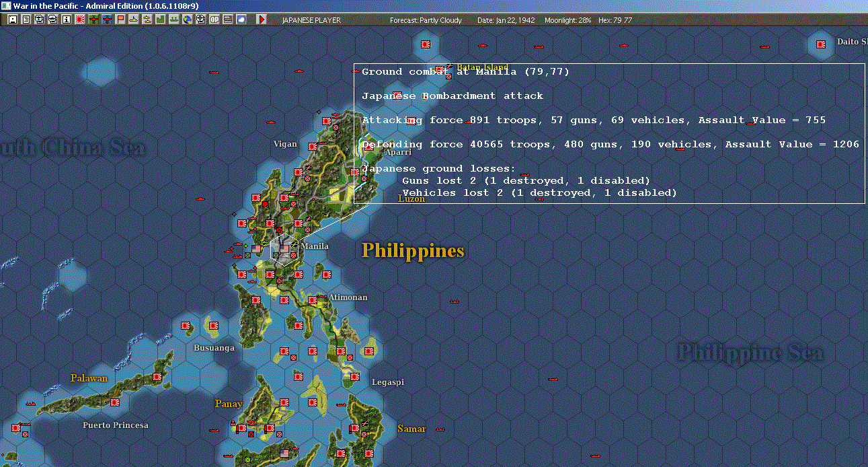The width and height of the screenshot is (868, 467).
Task: Select the red plane on blue icon
Action: 107,20
